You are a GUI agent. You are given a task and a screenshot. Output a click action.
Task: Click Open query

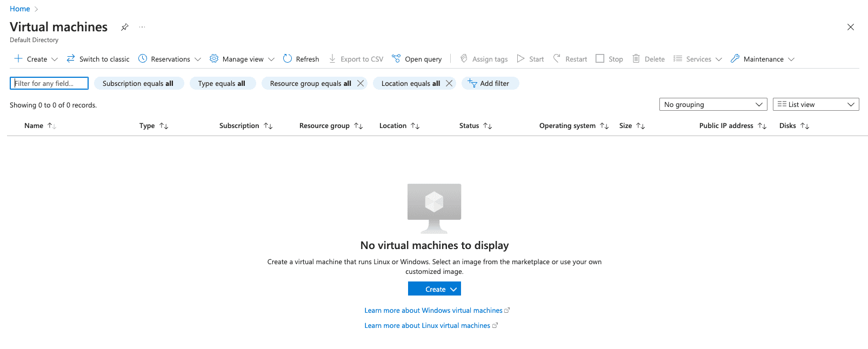417,59
